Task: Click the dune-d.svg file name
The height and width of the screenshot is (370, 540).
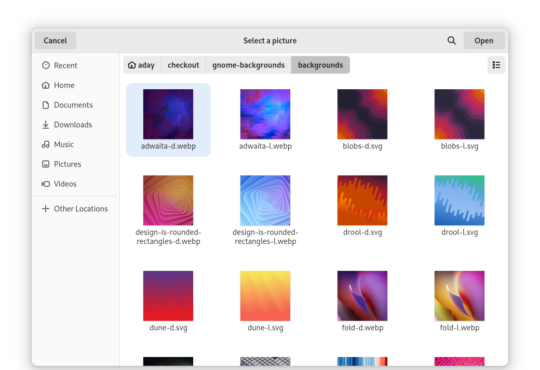Action: click(168, 328)
